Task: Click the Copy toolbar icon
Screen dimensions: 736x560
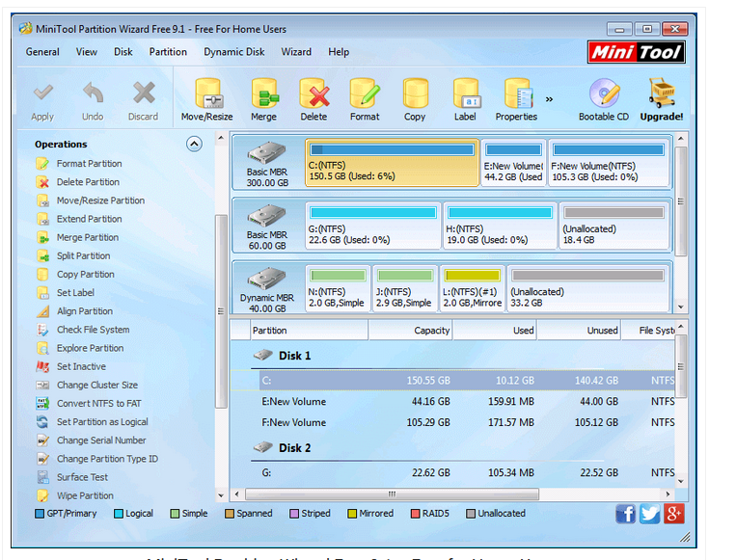Action: point(415,93)
